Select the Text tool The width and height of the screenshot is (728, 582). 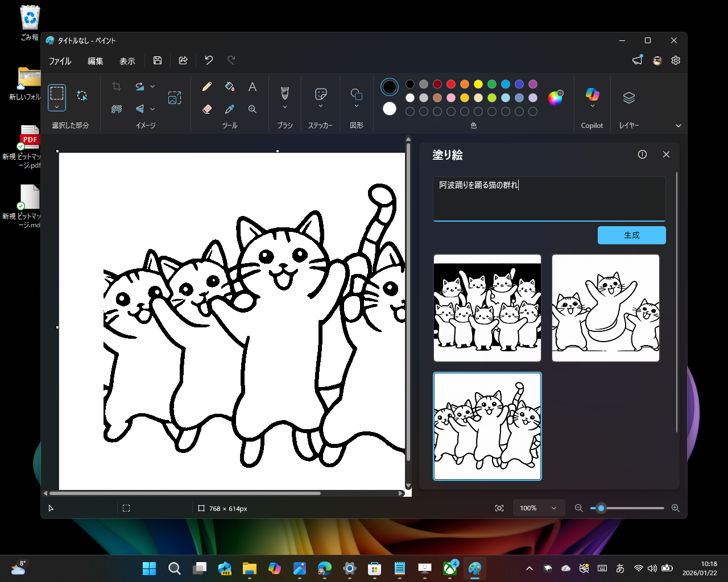pos(253,86)
